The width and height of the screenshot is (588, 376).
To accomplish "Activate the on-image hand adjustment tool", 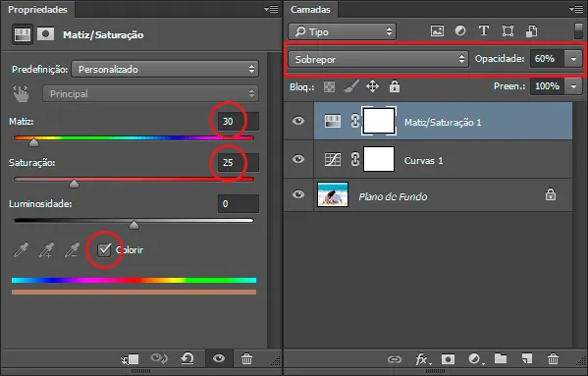I will [21, 93].
